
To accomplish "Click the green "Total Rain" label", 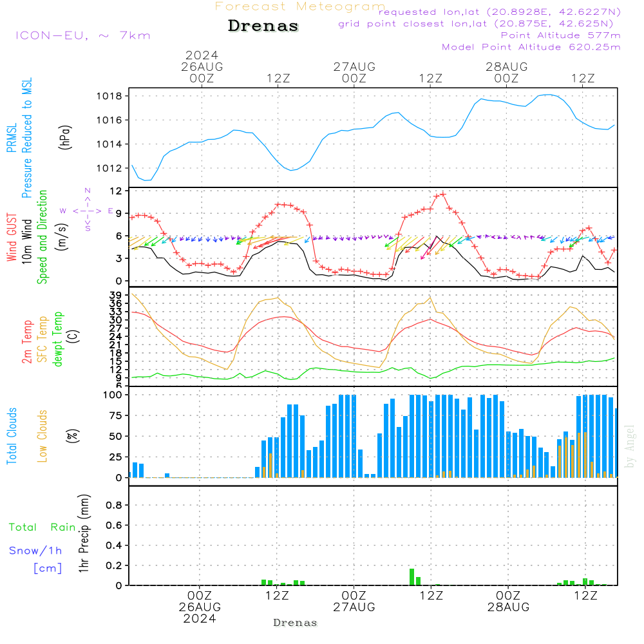I will coord(43,527).
